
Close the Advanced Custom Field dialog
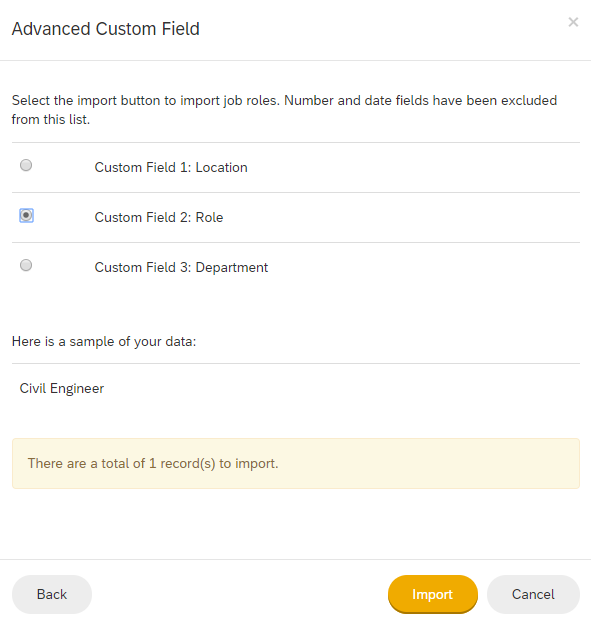coord(573,22)
